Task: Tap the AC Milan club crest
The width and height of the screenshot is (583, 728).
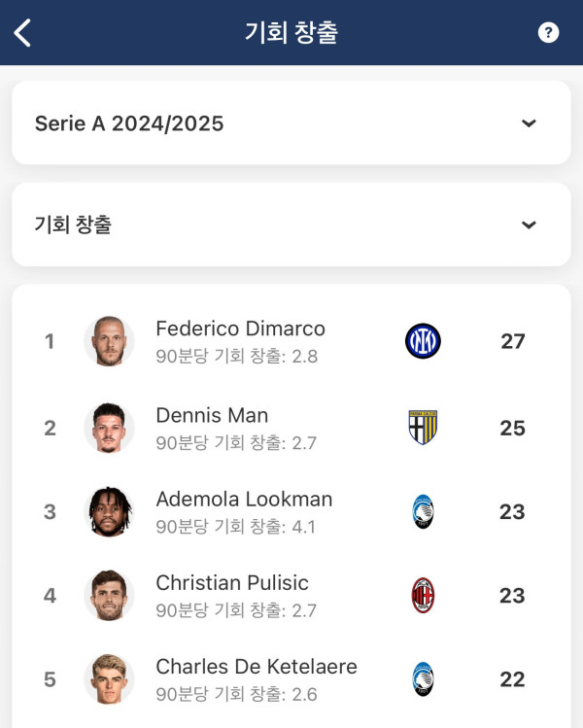Action: pyautogui.click(x=423, y=595)
